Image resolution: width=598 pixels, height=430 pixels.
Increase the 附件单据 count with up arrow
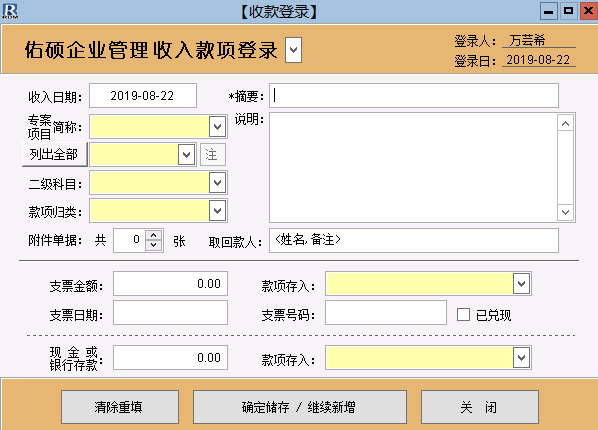click(x=154, y=235)
